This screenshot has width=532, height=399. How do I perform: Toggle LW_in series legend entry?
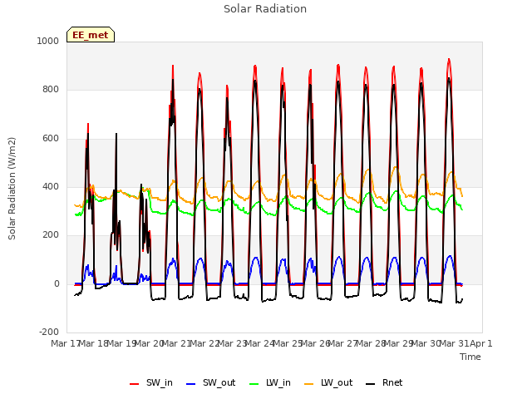click(270, 382)
